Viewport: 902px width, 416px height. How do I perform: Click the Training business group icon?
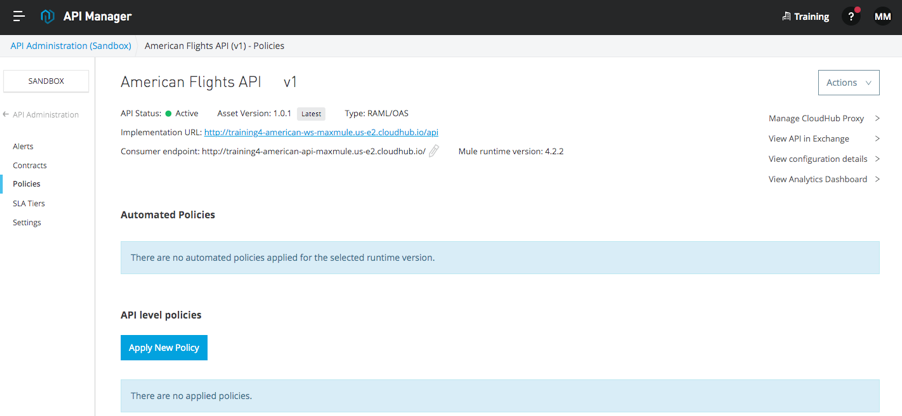tap(786, 17)
